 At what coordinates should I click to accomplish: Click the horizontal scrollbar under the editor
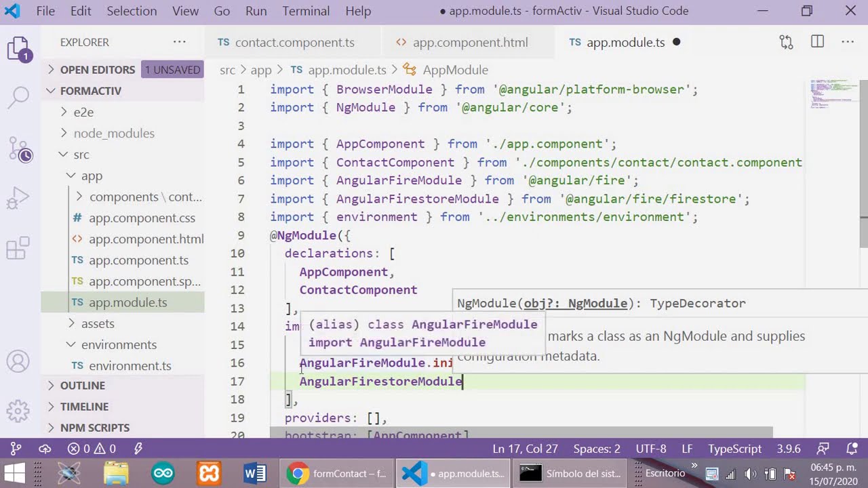coord(521,432)
